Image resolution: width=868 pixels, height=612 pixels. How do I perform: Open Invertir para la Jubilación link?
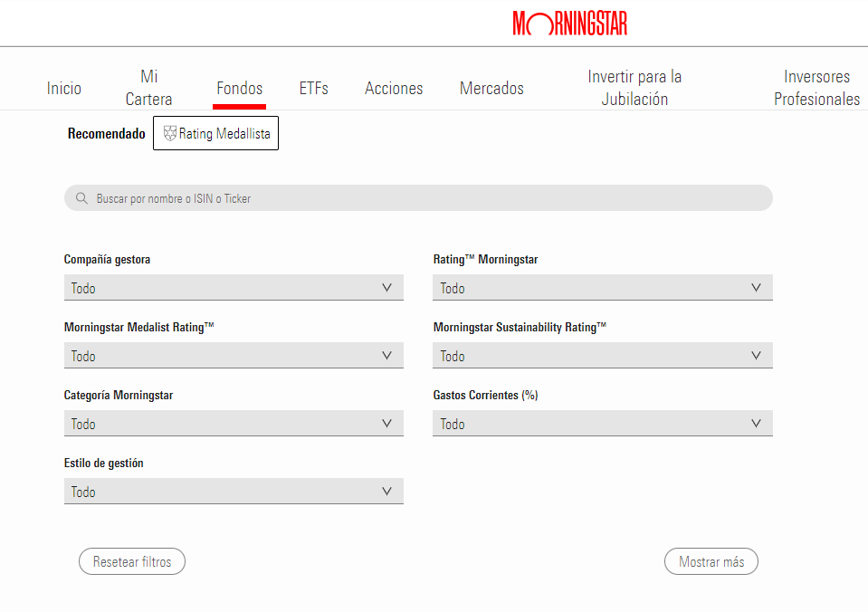tap(634, 88)
